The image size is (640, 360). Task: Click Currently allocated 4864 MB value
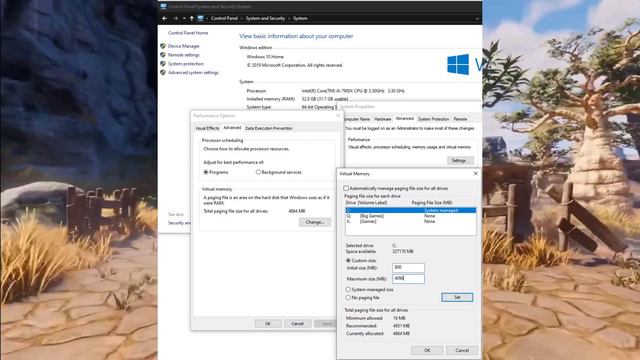[x=401, y=333]
